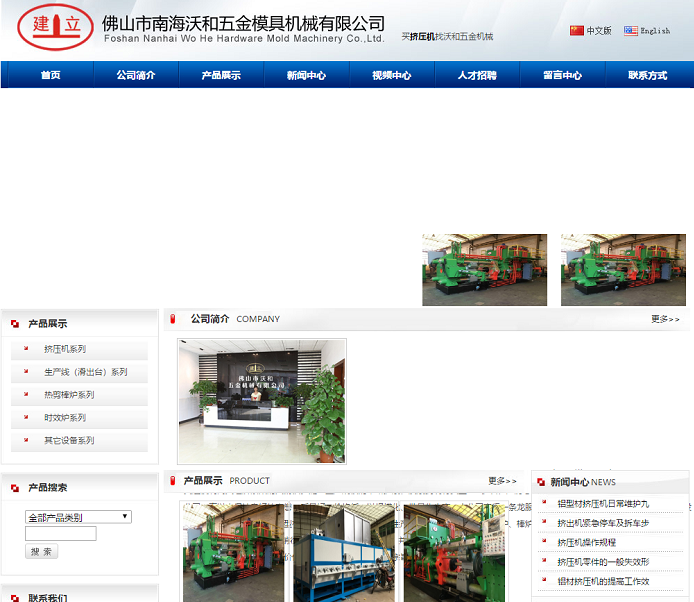Open the company reception desk photo
694x602 pixels.
[x=262, y=400]
